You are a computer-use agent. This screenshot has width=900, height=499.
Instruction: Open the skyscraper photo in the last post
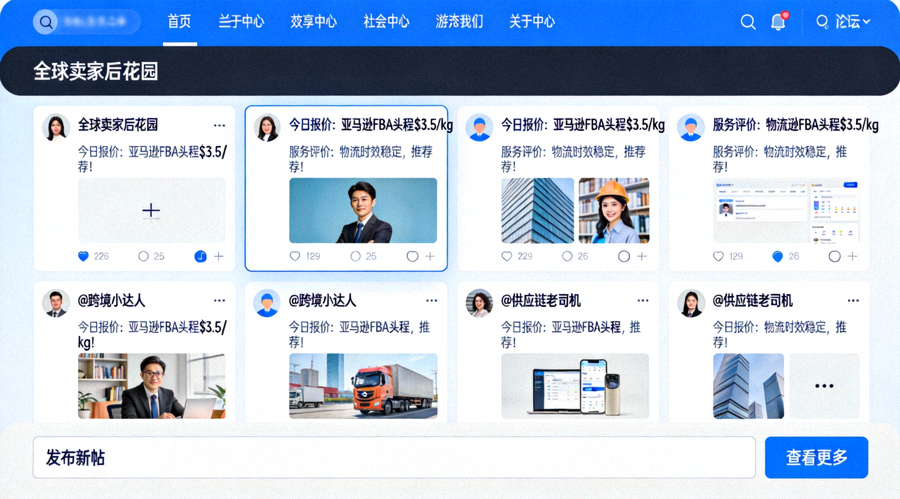click(748, 386)
